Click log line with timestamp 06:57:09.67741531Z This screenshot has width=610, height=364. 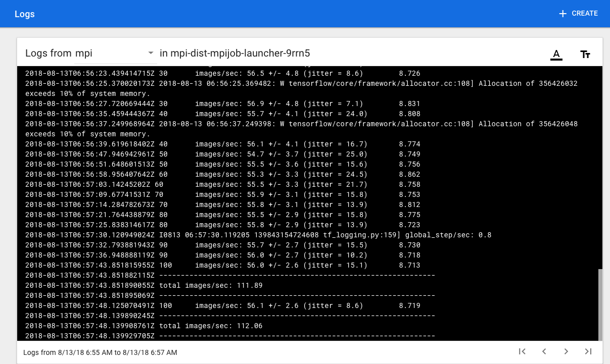point(223,194)
